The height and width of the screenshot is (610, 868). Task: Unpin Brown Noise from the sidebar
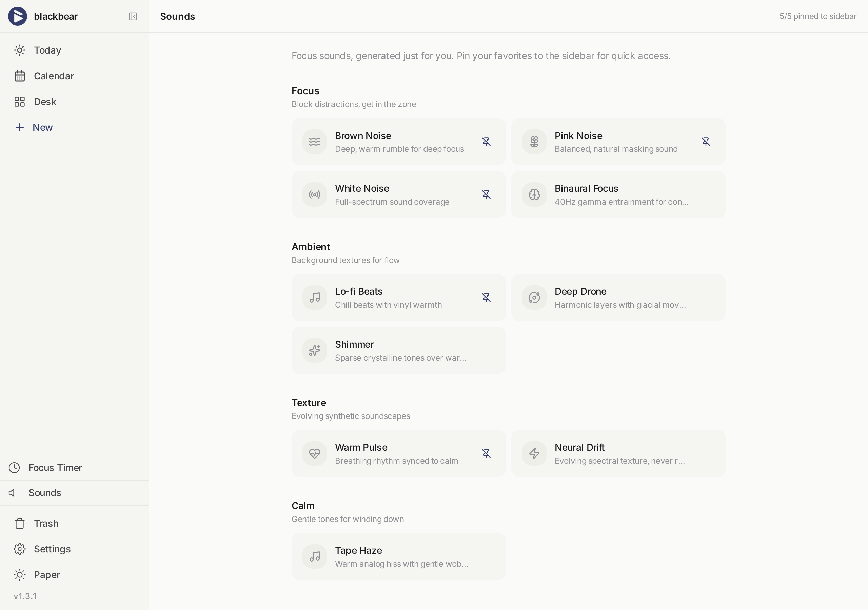point(486,142)
